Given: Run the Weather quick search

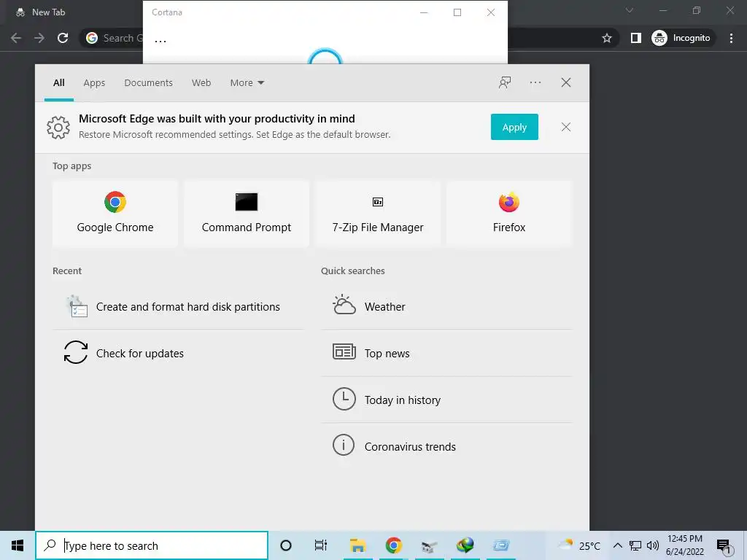Looking at the screenshot, I should [446, 307].
